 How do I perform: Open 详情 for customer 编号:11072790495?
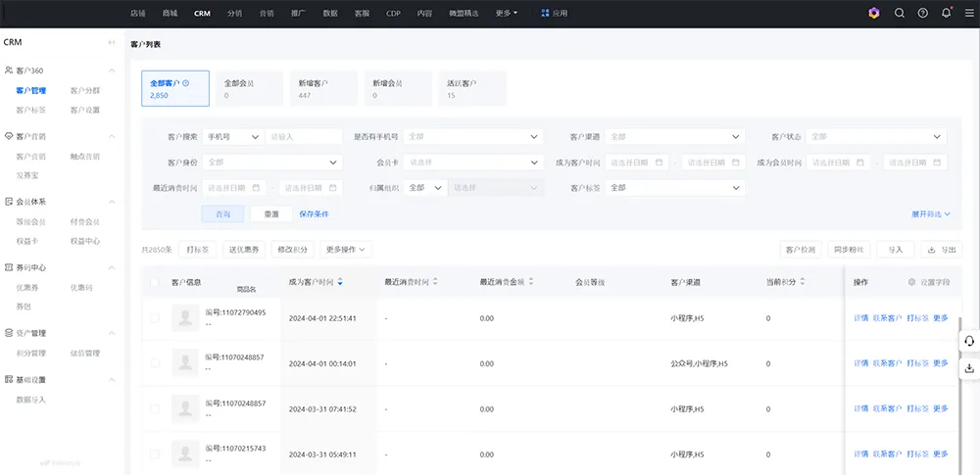(x=861, y=318)
